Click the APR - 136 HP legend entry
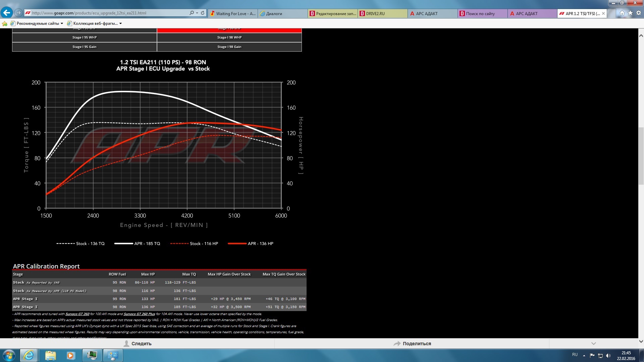This screenshot has width=644, height=362. (251, 244)
